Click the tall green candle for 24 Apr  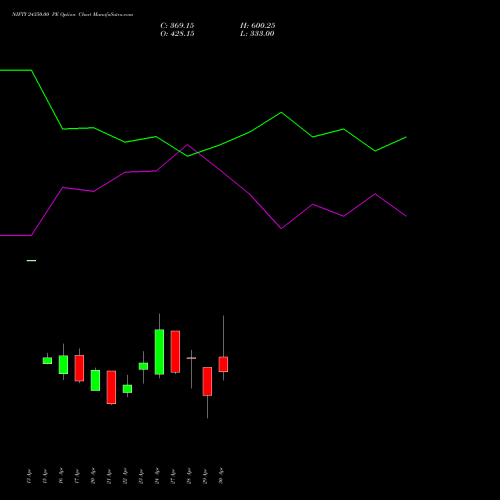(159, 352)
